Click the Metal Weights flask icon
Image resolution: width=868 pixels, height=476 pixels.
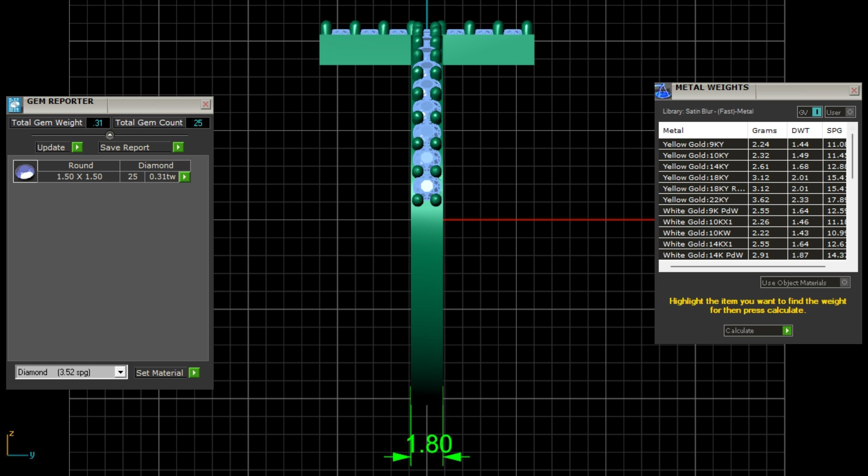click(x=663, y=91)
